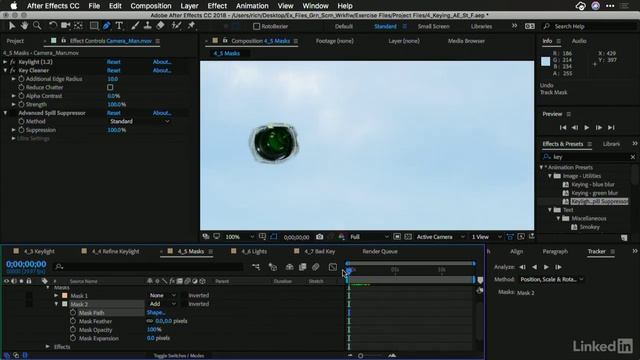Switch to the 4_3 Keylight timeline tab
The height and width of the screenshot is (360, 640).
pos(39,251)
